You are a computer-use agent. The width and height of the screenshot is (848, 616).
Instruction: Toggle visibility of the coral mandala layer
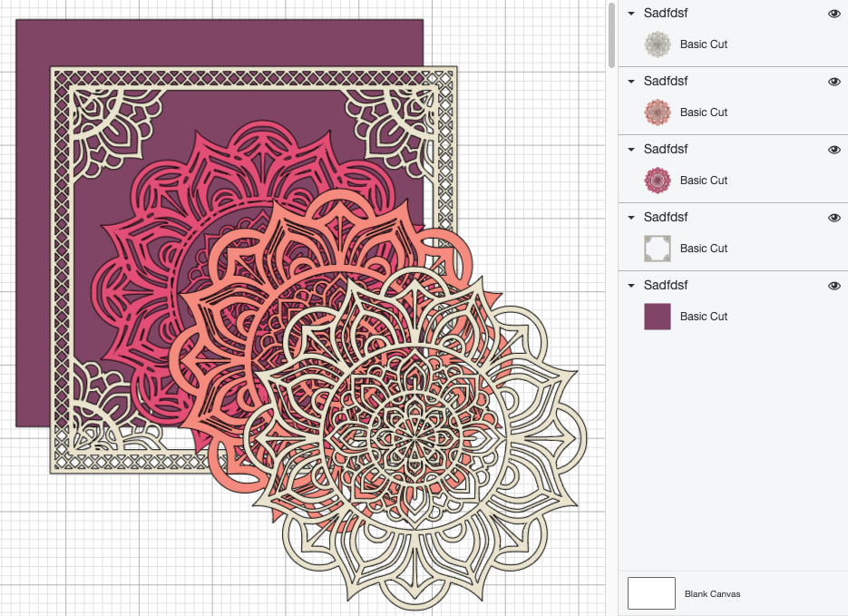point(833,82)
